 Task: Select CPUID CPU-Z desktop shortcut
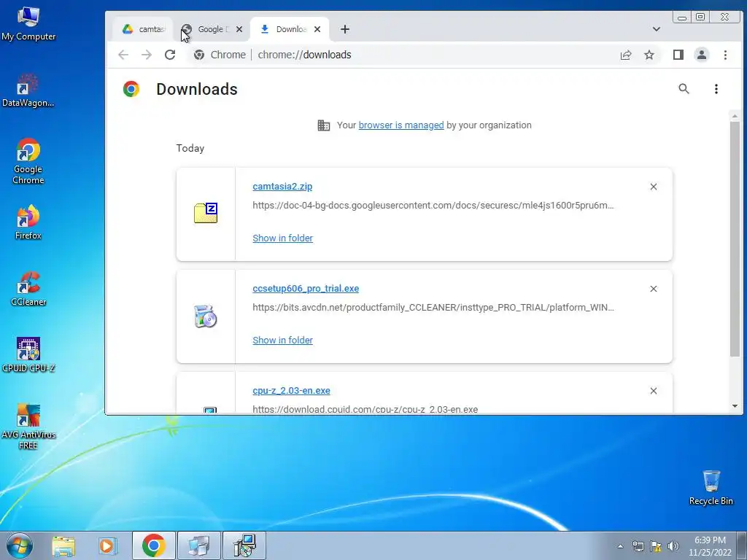[28, 355]
